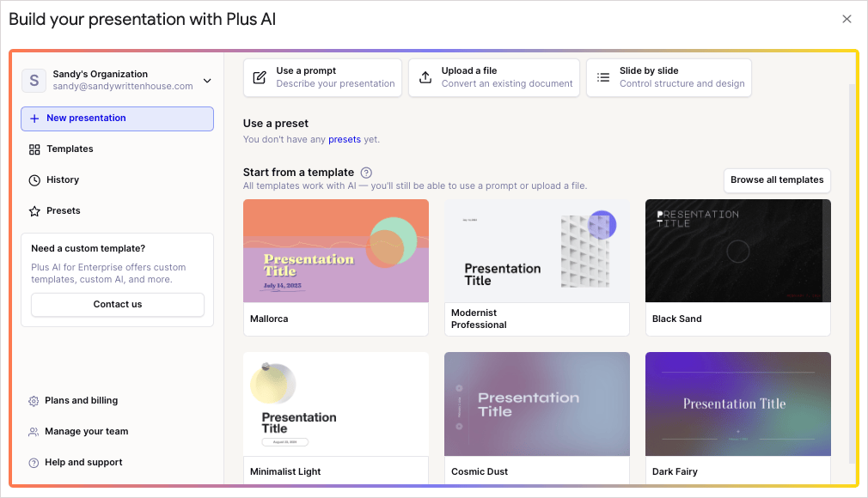This screenshot has width=868, height=498.
Task: Choose Use a prompt option
Action: 323,77
